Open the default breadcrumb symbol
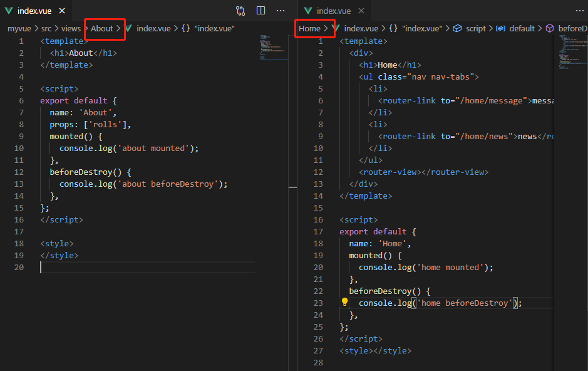The width and height of the screenshot is (588, 371). (x=522, y=28)
